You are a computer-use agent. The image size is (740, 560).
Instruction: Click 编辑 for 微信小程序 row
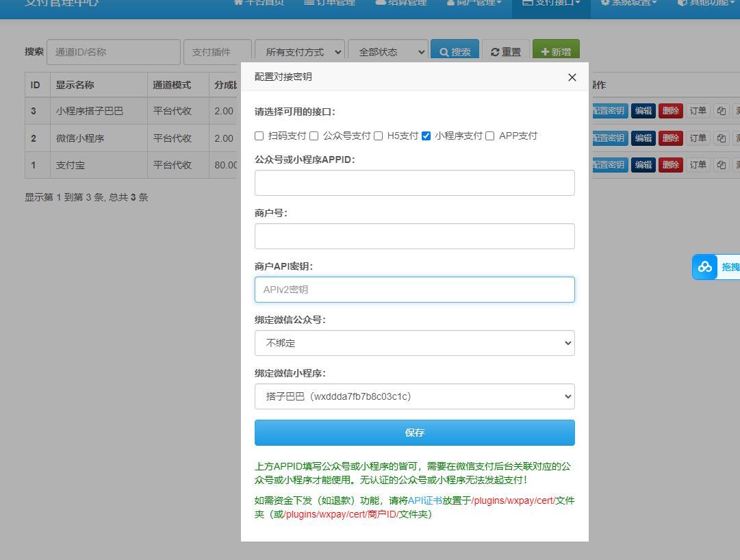pyautogui.click(x=643, y=138)
